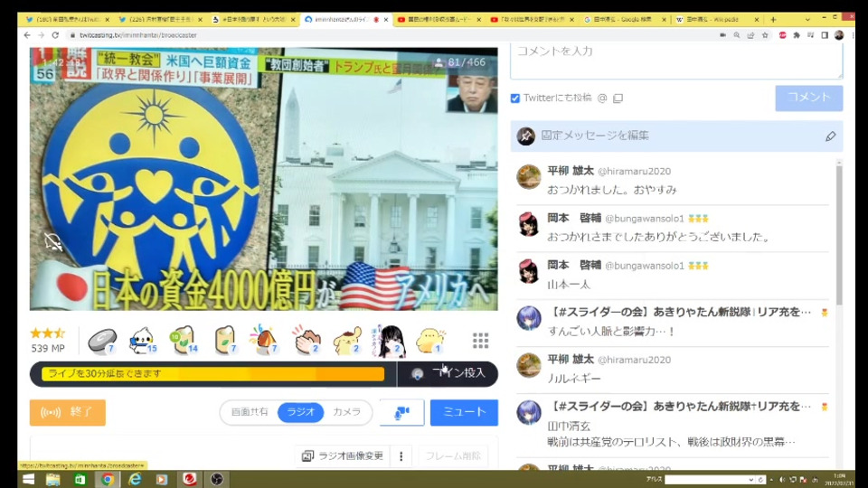Viewport: 868px width, 488px height.
Task: Click the camera-and-microphone settings button
Action: click(401, 413)
